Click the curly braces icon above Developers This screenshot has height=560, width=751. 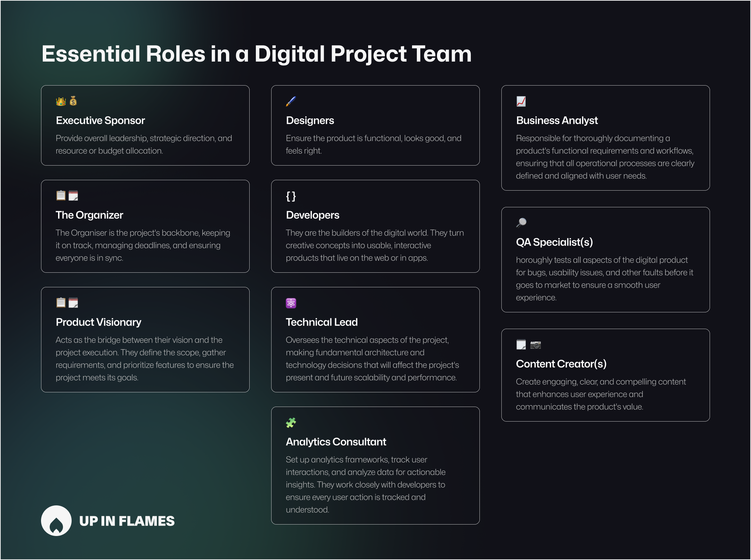[x=291, y=196]
